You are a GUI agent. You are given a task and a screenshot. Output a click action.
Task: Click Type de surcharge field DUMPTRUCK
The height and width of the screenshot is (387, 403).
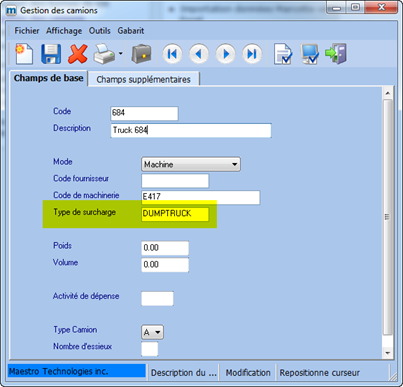click(175, 214)
